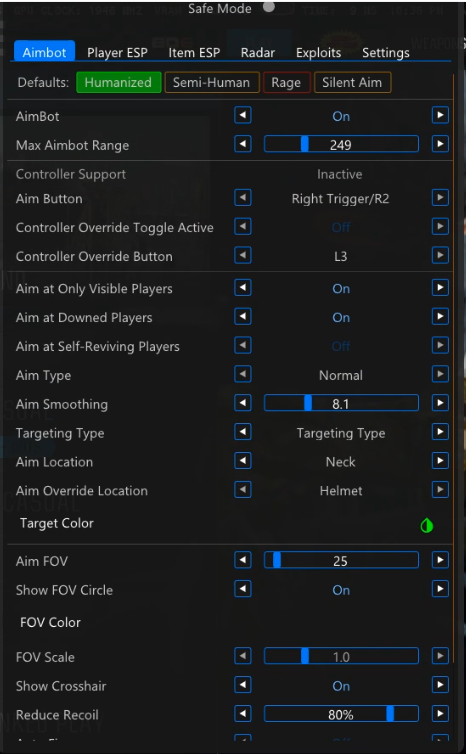The height and width of the screenshot is (754, 466).
Task: Cycle Aim Override Location forward from Helmet
Action: click(x=440, y=490)
